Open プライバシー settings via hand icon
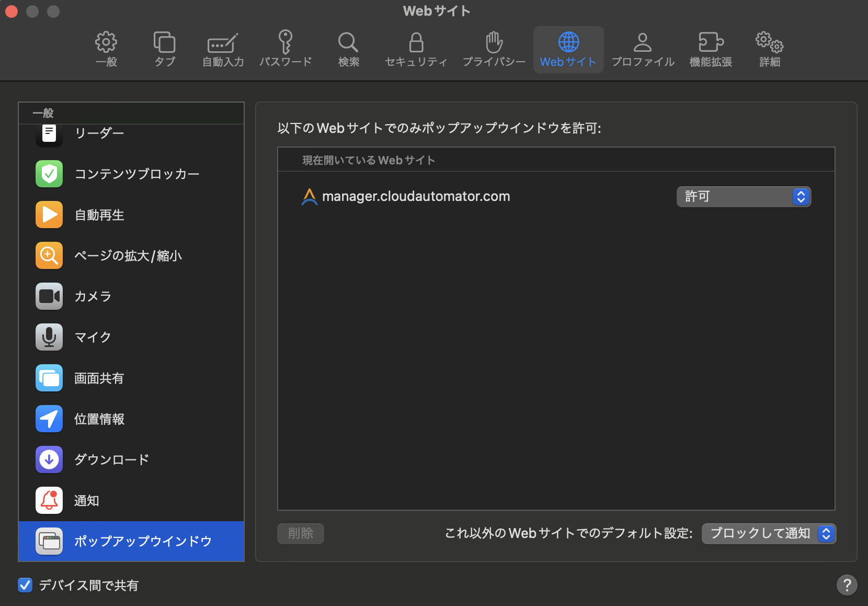 pos(494,49)
